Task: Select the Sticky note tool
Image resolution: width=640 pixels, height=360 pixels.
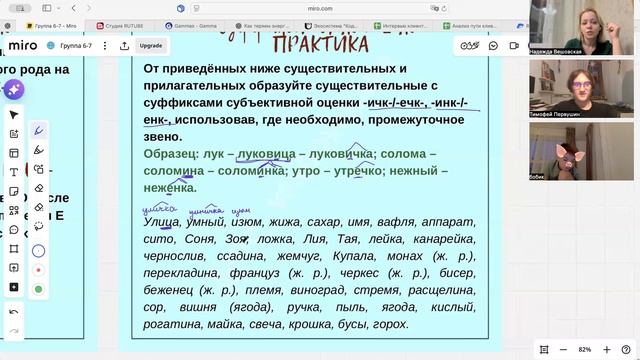Action: [14, 191]
